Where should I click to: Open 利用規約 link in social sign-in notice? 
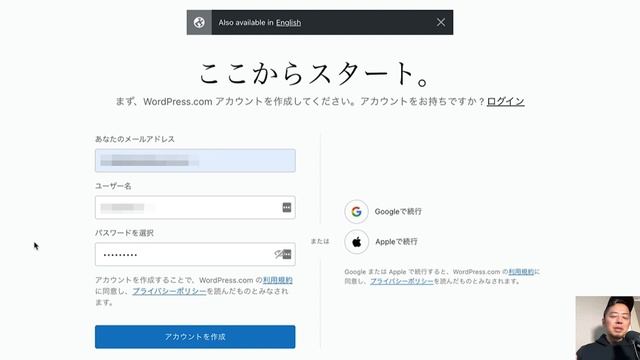click(521, 271)
